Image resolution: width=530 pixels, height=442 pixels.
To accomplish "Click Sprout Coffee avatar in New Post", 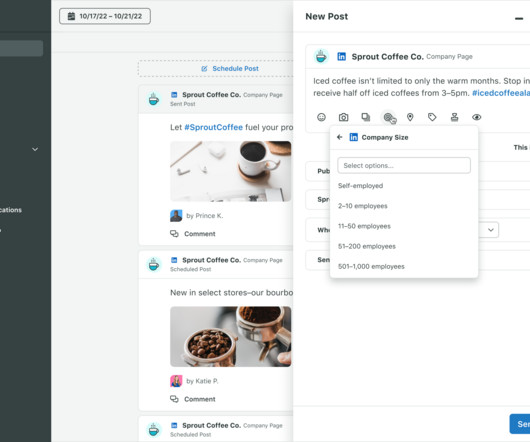I will pos(321,56).
